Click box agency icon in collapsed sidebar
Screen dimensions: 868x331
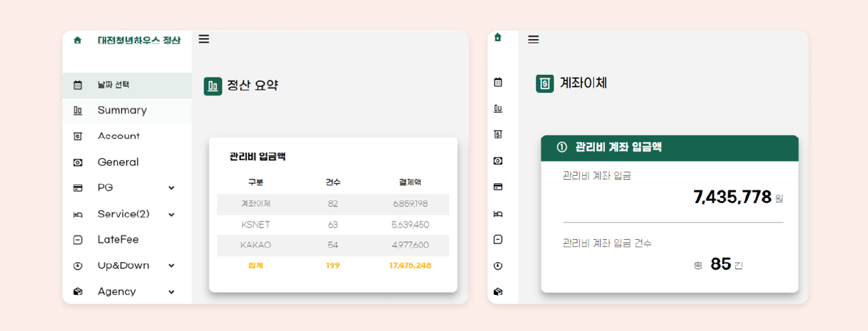497,292
